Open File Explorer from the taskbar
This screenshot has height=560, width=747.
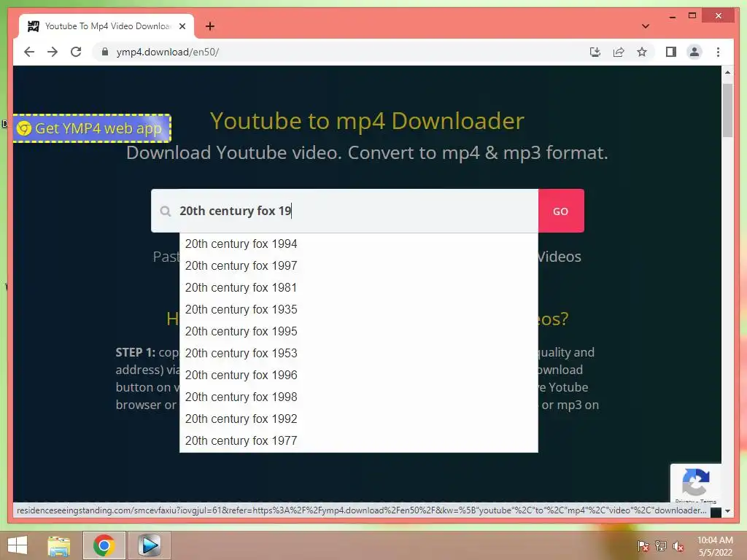click(x=58, y=545)
